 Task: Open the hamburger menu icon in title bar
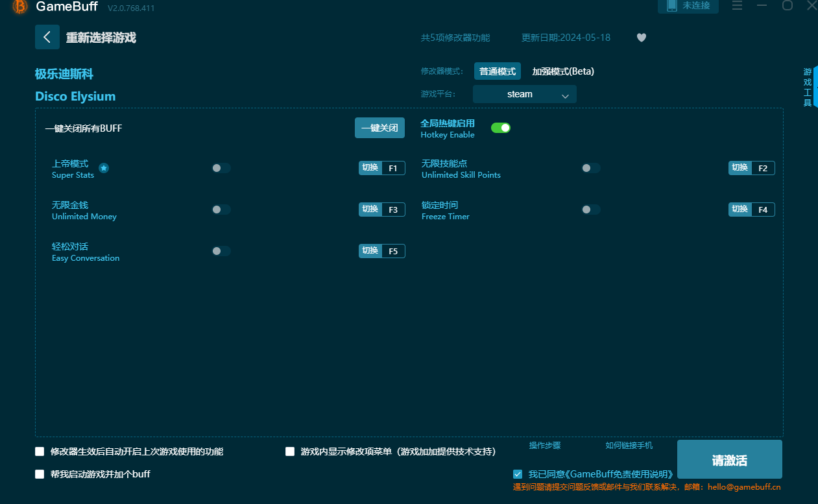pos(737,6)
